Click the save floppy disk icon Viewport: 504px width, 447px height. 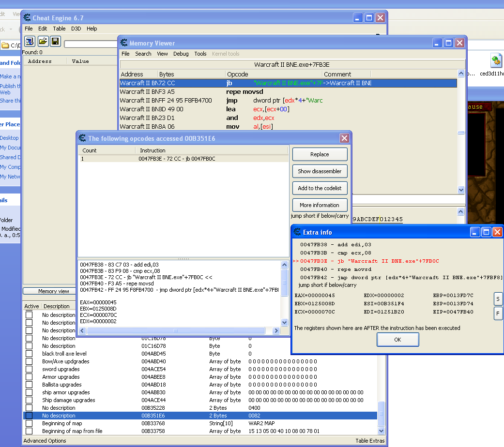click(x=55, y=42)
